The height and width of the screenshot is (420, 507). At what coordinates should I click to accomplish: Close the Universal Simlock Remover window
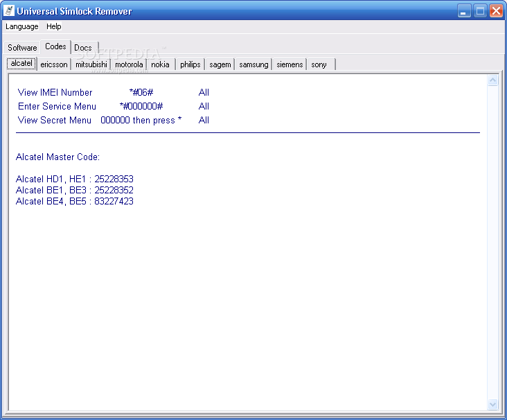[x=496, y=11]
